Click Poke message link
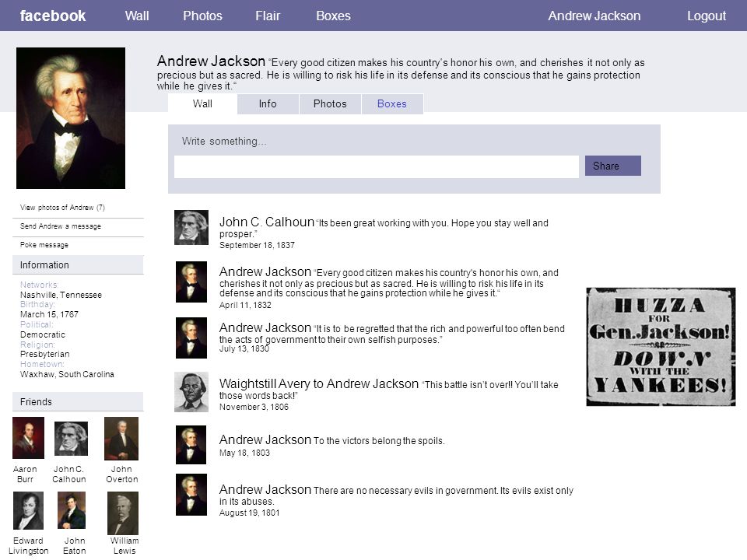747x560 pixels. (x=44, y=245)
